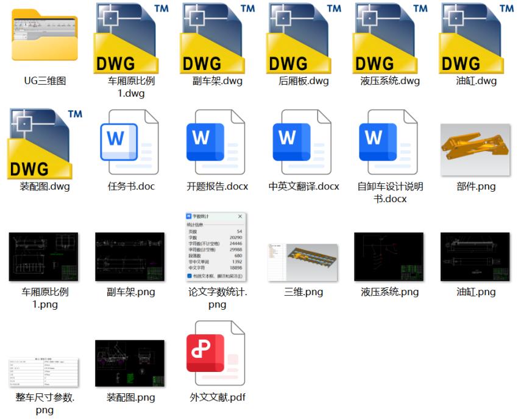This screenshot has width=518, height=420.
Task: Click the file name 自卸车设计说明书.docx
Action: coord(390,193)
